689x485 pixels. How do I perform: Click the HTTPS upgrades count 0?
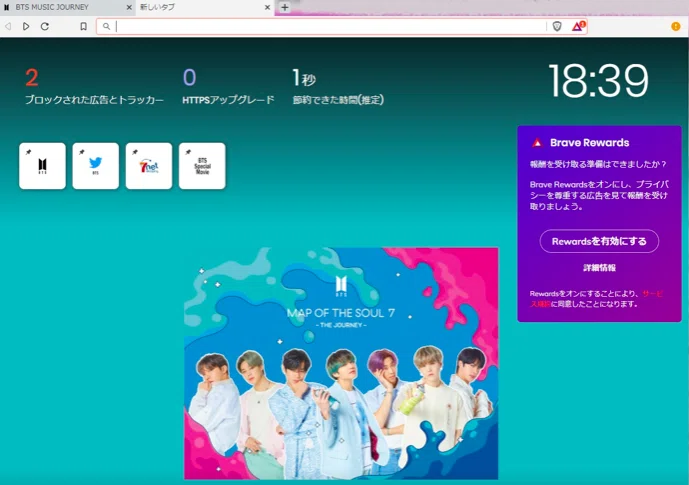pos(189,77)
